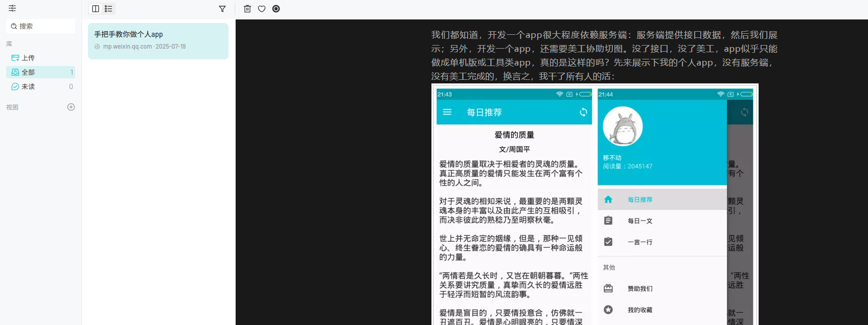Screen dimensions: 868x325
Task: Click the 全部 inbox icon
Action: click(x=15, y=72)
